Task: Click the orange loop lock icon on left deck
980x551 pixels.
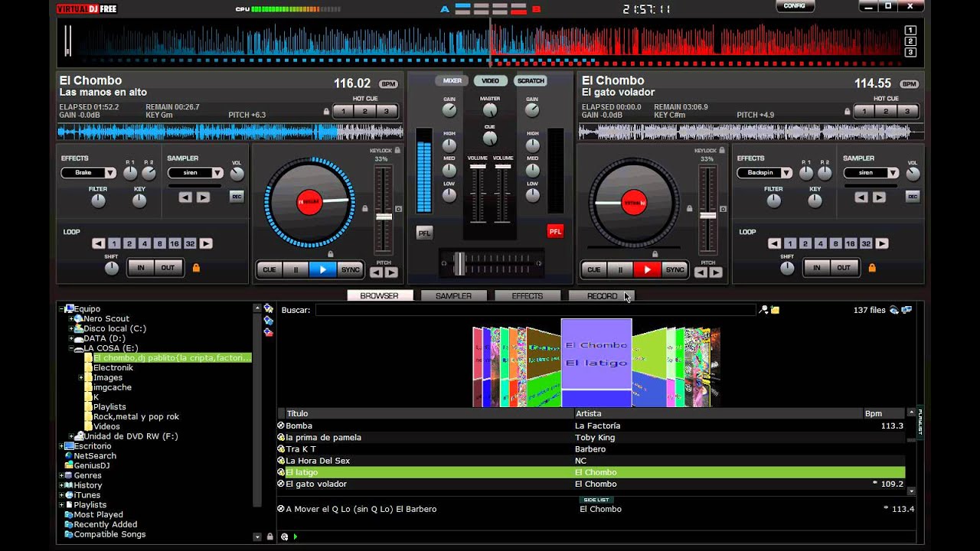Action: [196, 268]
